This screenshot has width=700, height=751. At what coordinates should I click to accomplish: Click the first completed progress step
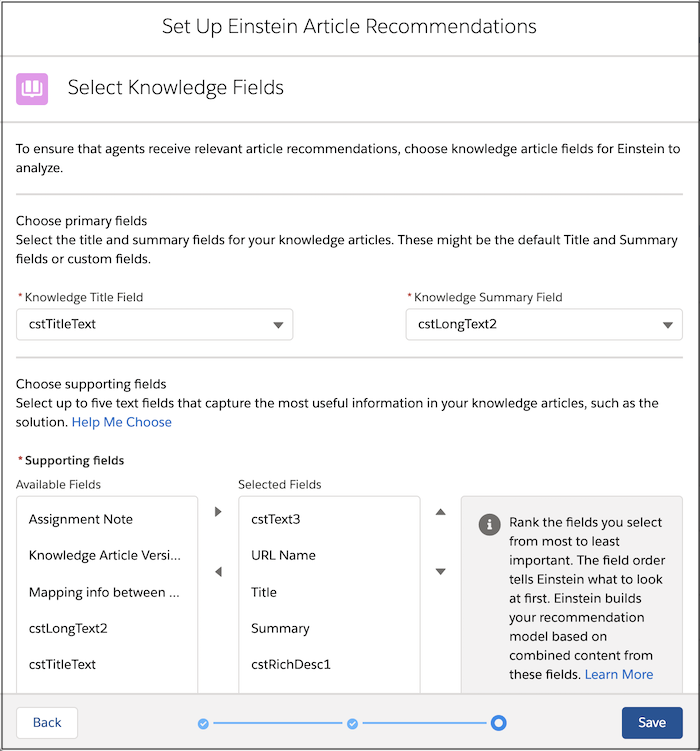pyautogui.click(x=203, y=723)
